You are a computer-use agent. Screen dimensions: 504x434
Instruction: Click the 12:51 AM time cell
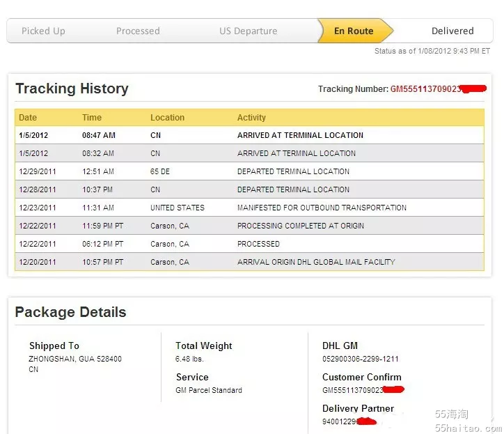point(97,171)
